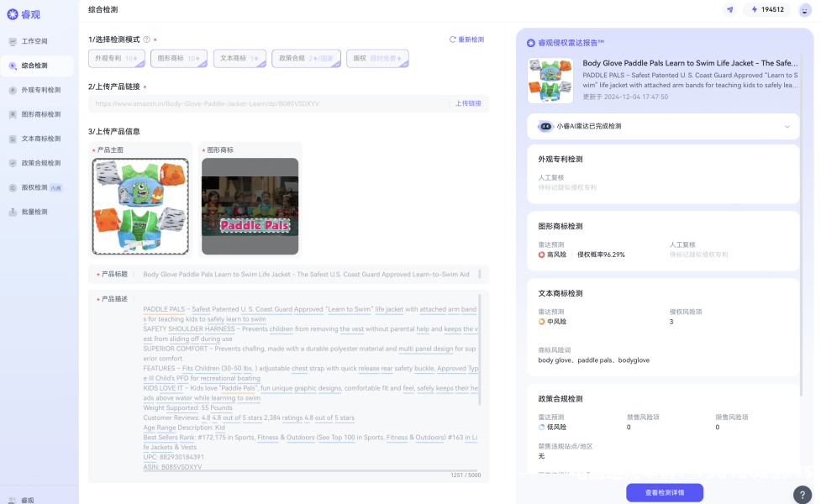
Task: Click the 低风险 blue ring indicator
Action: 541,428
